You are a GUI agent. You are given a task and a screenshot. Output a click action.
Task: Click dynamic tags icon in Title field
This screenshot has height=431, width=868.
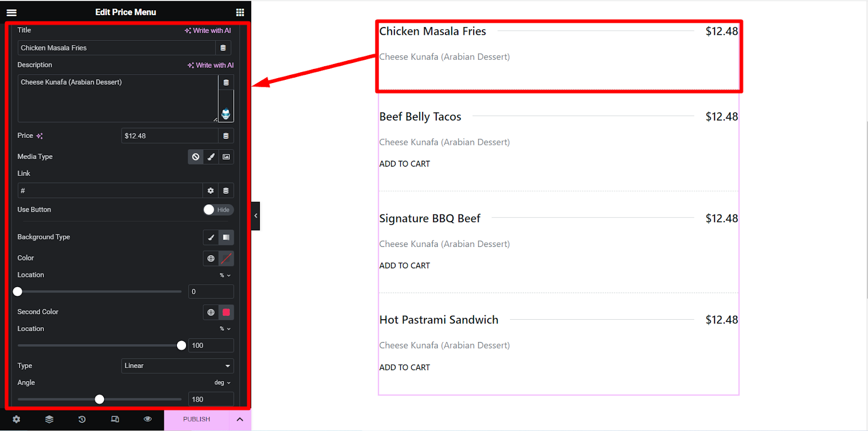click(223, 48)
